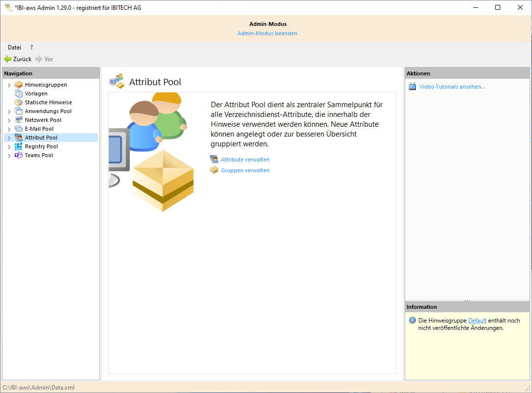This screenshot has width=532, height=393.
Task: Expand the Netzwerk Pool tree node
Action: pos(9,120)
